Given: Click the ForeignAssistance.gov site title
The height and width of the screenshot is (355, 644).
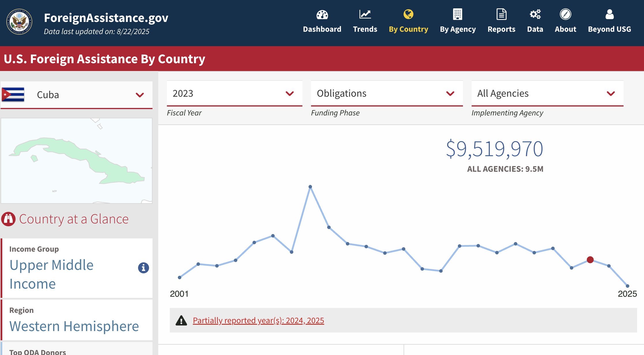Looking at the screenshot, I should tap(106, 18).
